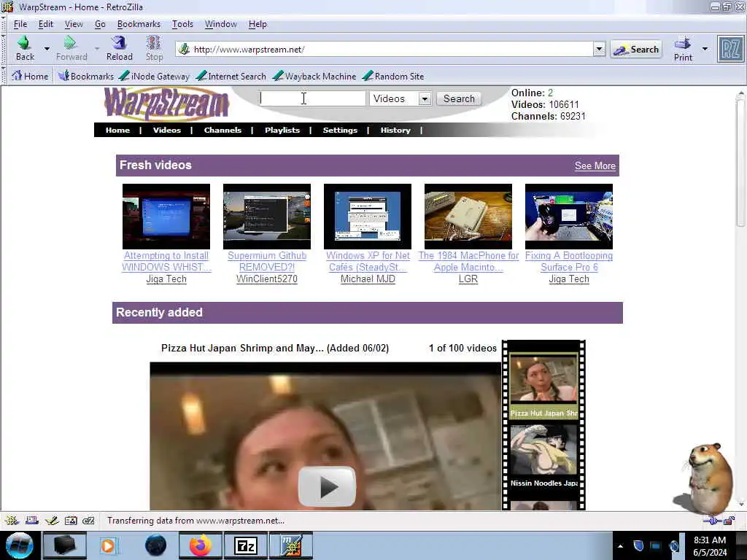This screenshot has width=747, height=560.
Task: Select Nissin Noodles Japan filmstrip thumbnail
Action: click(543, 450)
